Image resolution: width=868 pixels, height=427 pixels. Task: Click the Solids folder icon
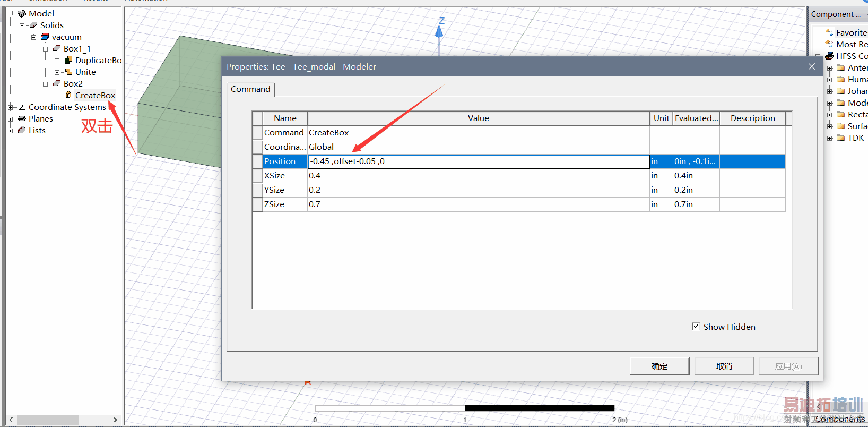click(33, 25)
